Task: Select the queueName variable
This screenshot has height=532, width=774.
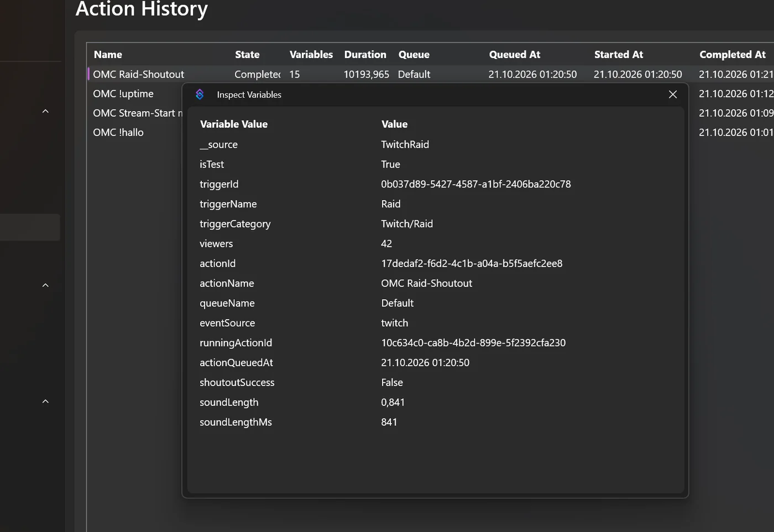Action: point(227,303)
